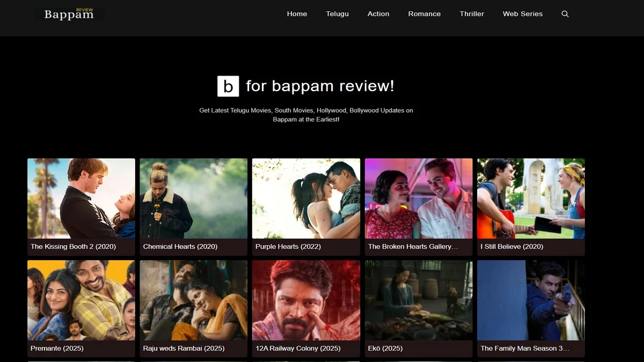This screenshot has width=644, height=362.
Task: Click the Ekō (2025) poster
Action: click(418, 300)
